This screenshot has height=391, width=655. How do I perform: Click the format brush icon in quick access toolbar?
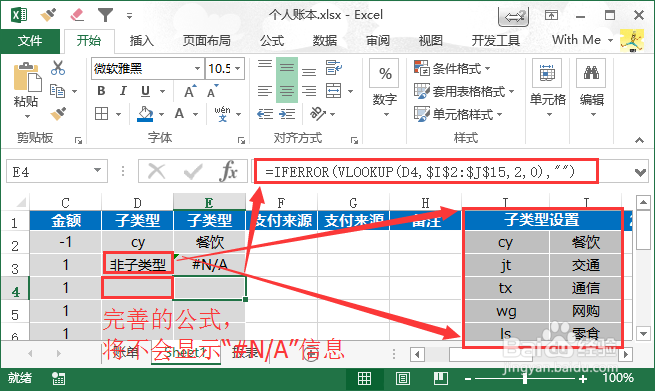tap(49, 15)
